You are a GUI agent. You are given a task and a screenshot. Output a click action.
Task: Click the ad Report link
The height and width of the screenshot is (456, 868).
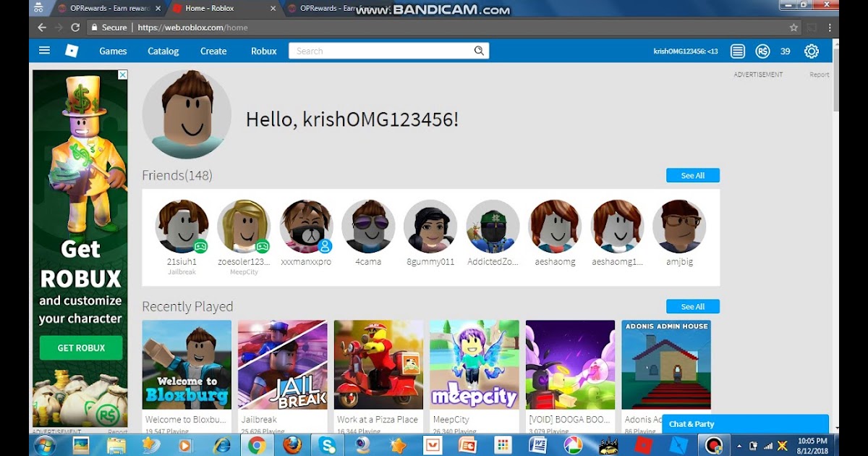point(819,75)
